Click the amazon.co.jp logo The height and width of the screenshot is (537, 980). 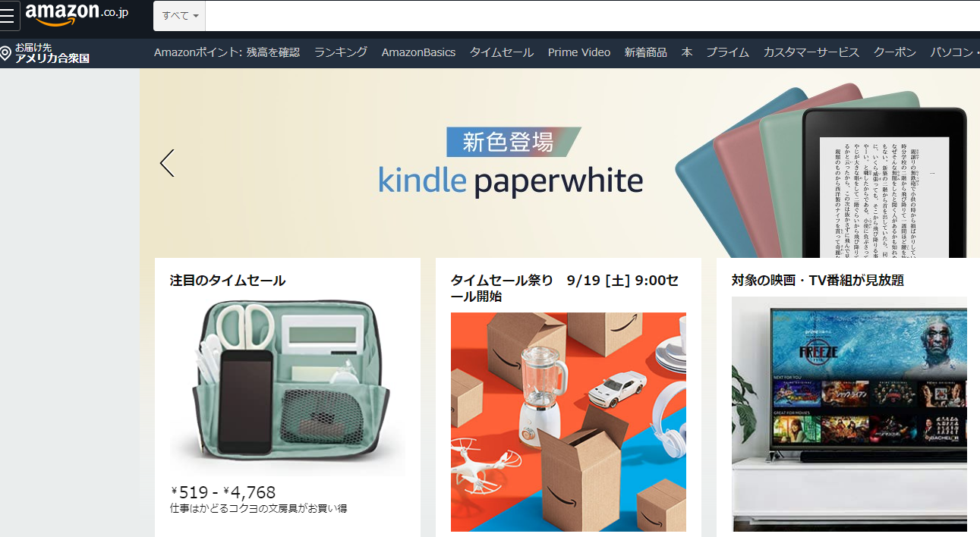point(77,13)
